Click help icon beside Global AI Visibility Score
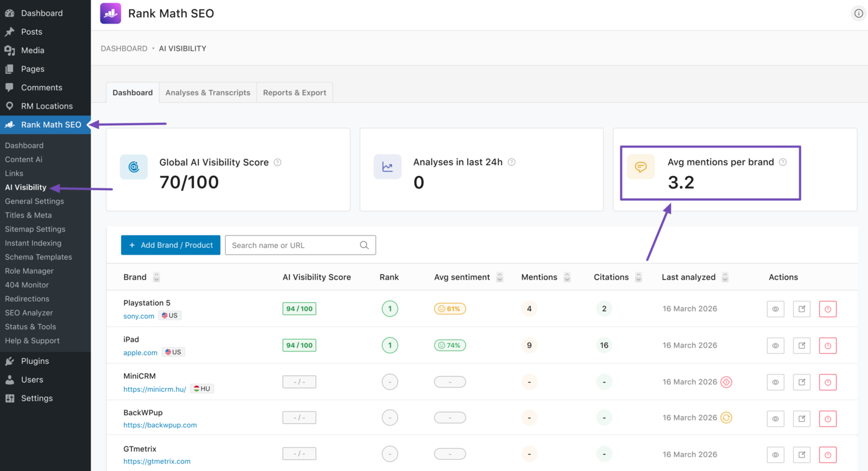Image resolution: width=868 pixels, height=471 pixels. click(x=278, y=162)
